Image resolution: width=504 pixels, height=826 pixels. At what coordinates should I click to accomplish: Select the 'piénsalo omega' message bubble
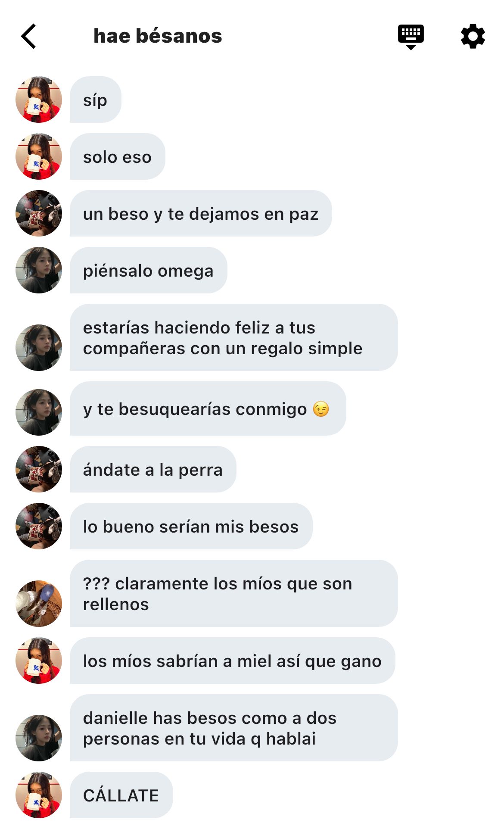click(149, 270)
